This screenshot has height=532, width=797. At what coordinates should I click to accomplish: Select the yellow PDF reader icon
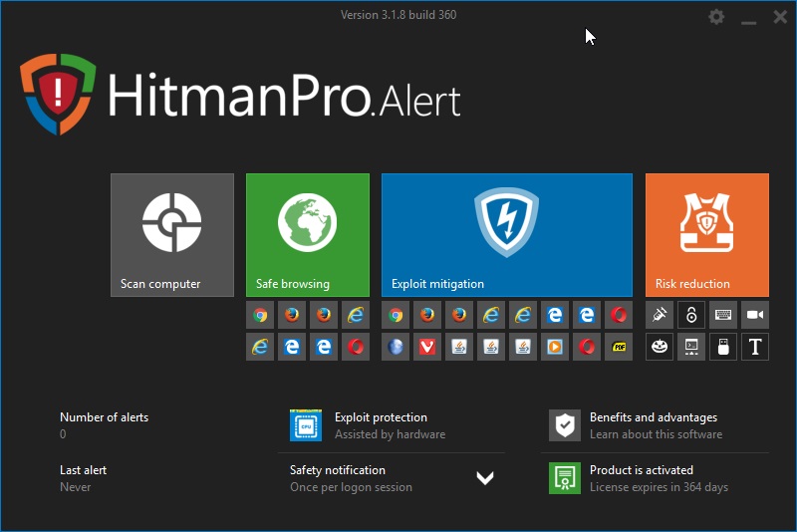[x=619, y=347]
